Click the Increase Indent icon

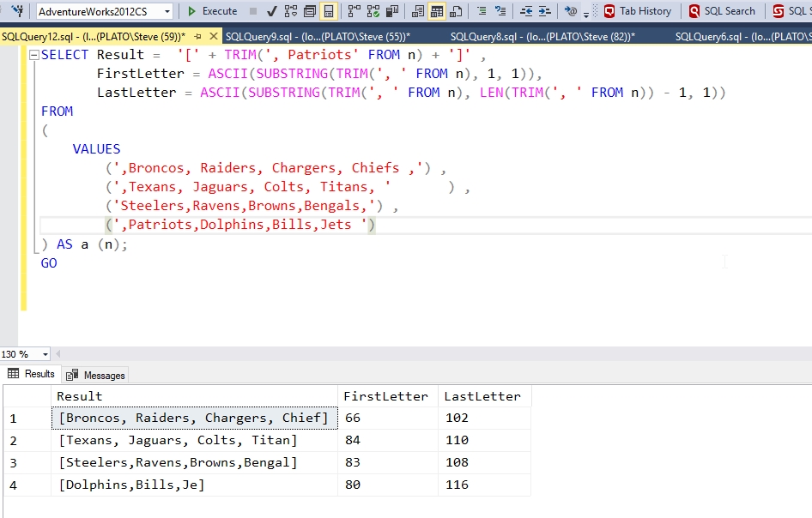546,11
